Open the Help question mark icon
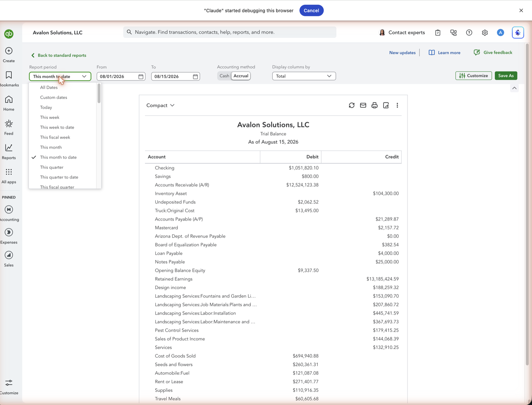Screen dimensions: 532x405 469,33
